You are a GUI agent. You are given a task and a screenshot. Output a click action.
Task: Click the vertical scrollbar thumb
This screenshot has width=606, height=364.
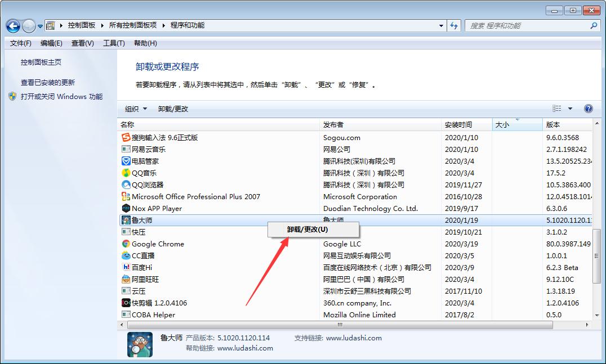click(x=597, y=257)
